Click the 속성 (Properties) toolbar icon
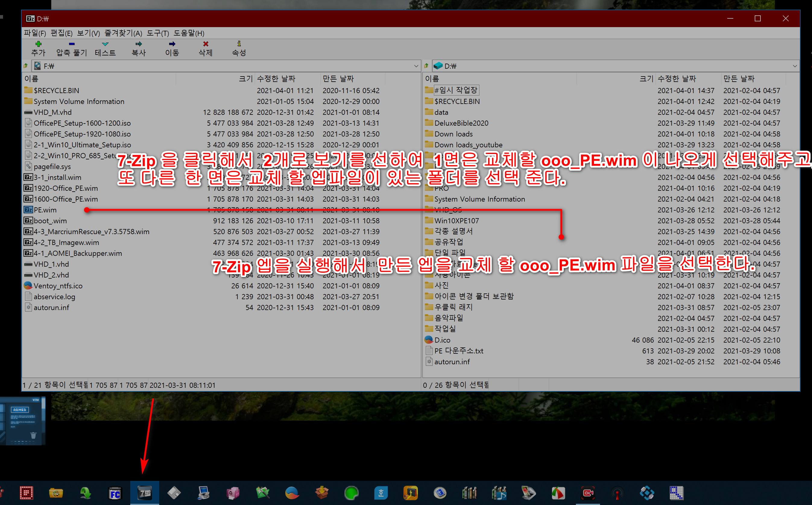Image resolution: width=812 pixels, height=505 pixels. tap(239, 49)
